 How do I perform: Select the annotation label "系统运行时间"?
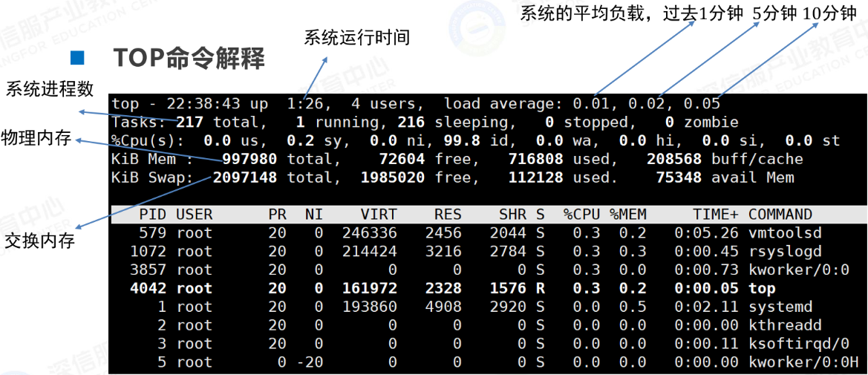click(357, 38)
